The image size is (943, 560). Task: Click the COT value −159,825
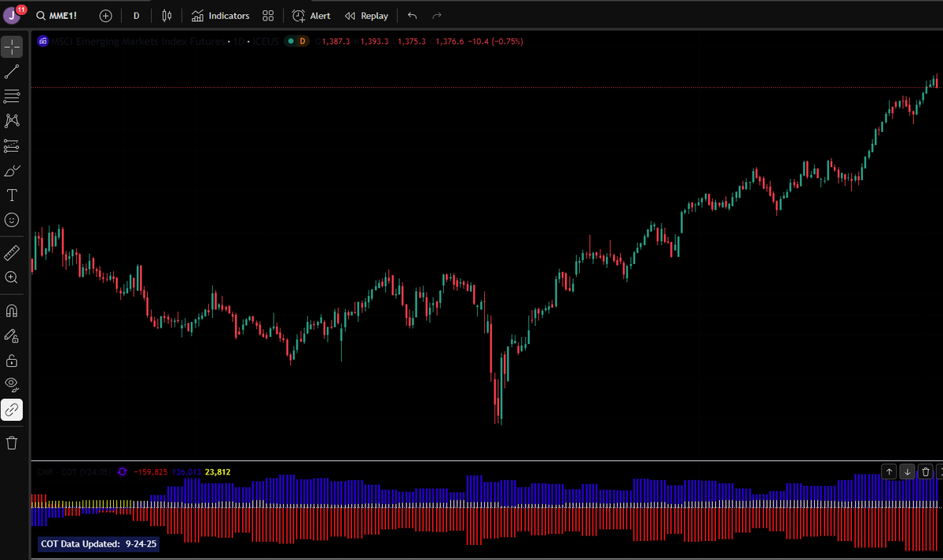pyautogui.click(x=150, y=472)
